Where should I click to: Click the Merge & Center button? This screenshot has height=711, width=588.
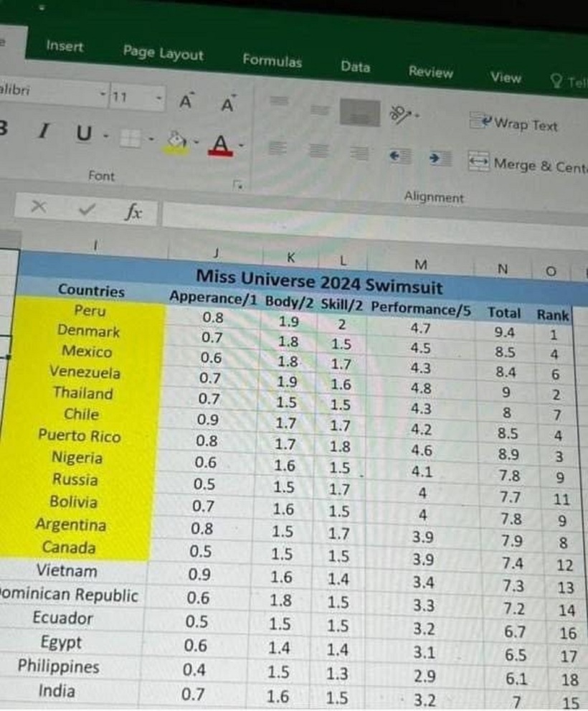coord(528,166)
